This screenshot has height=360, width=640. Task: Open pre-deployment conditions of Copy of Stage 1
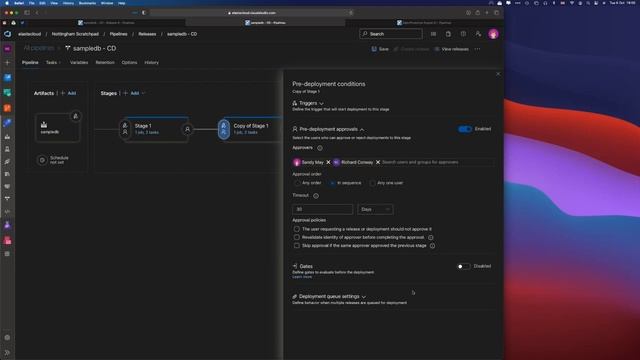(224, 129)
